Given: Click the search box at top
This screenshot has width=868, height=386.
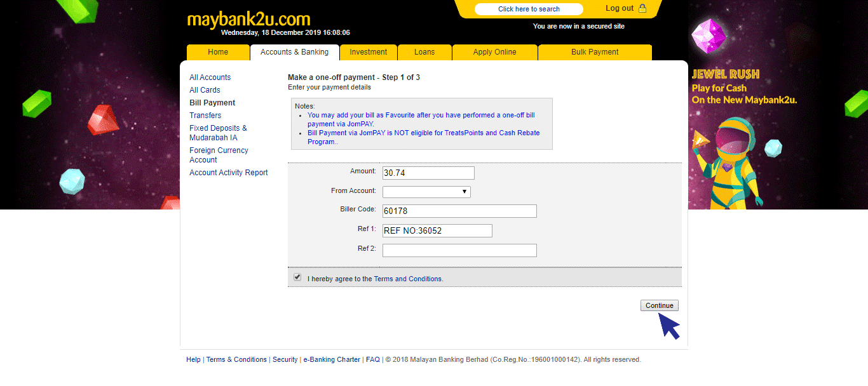Looking at the screenshot, I should coord(529,9).
